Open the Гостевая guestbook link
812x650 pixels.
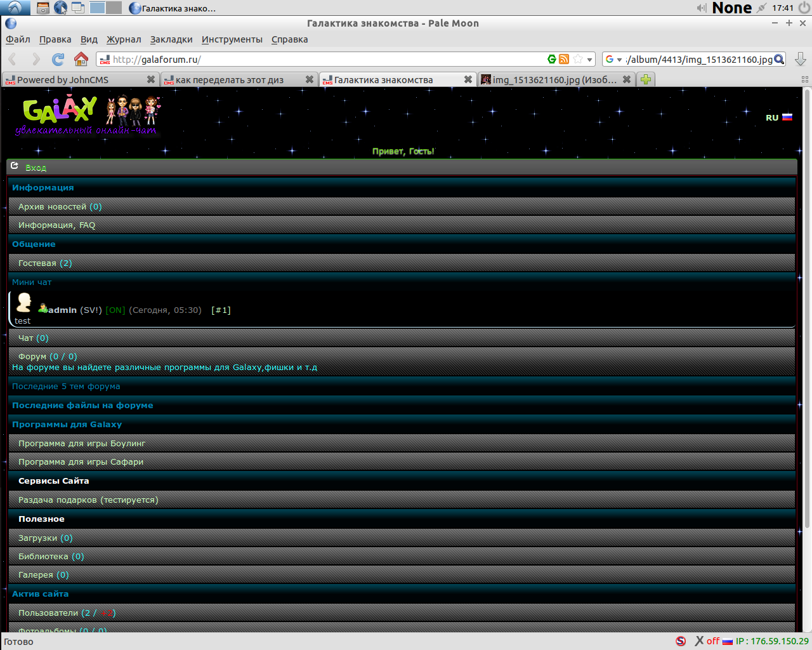(x=37, y=263)
